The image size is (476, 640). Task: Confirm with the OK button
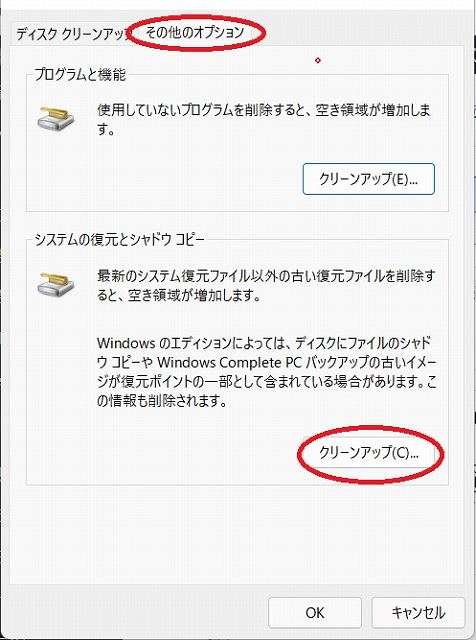[x=315, y=612]
